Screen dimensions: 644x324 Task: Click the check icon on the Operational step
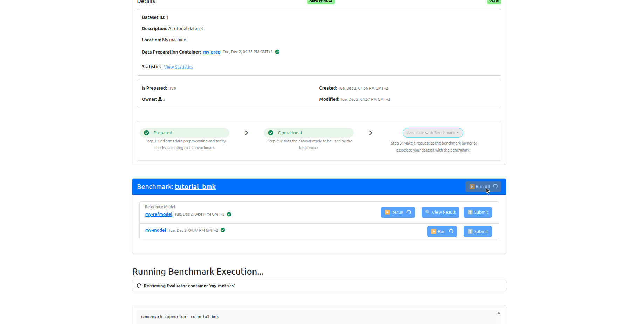(270, 133)
